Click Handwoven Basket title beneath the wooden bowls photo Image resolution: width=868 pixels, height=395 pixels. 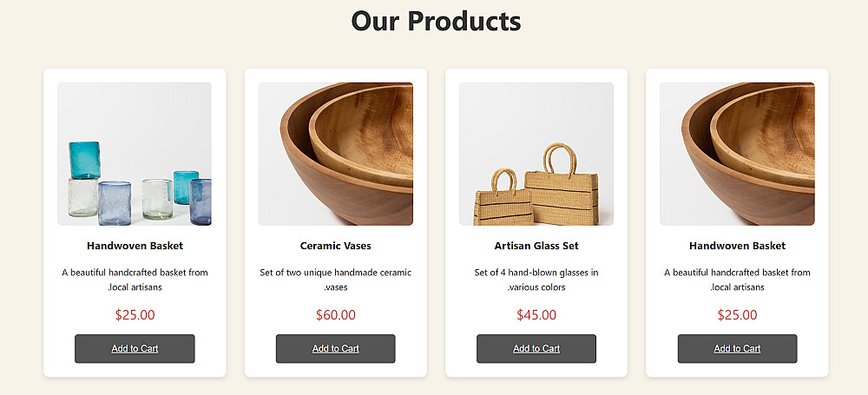point(737,246)
